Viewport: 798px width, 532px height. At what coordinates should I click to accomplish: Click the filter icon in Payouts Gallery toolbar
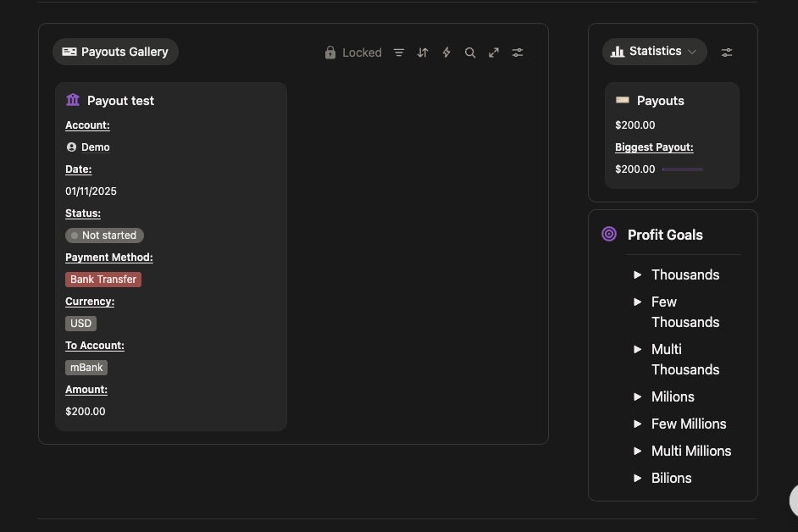coord(399,53)
